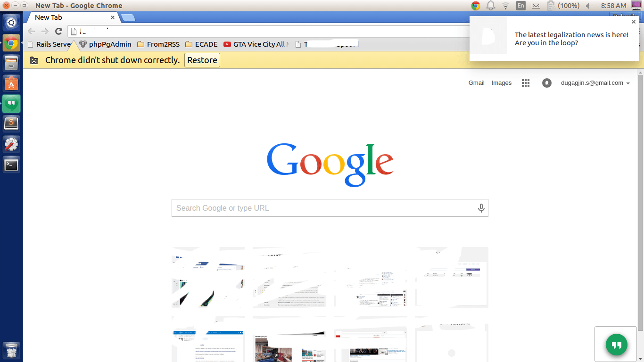Click the Google Chrome dock icon
This screenshot has height=362, width=644.
11,43
